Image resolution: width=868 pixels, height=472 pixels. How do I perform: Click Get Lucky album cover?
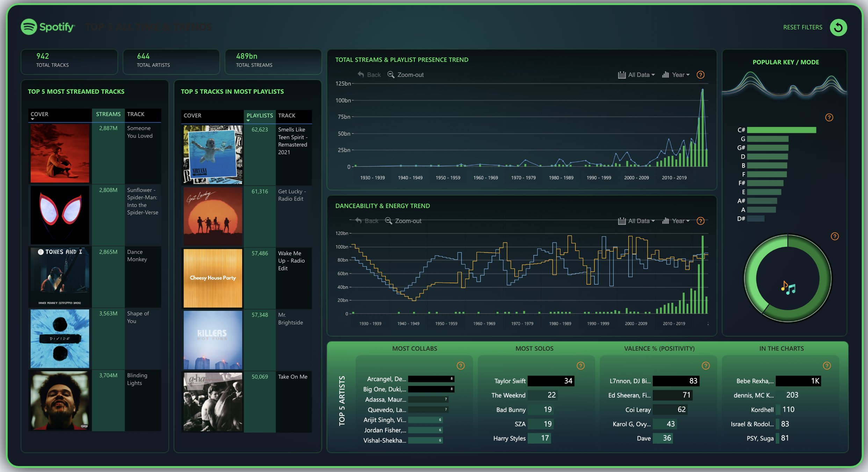point(213,216)
